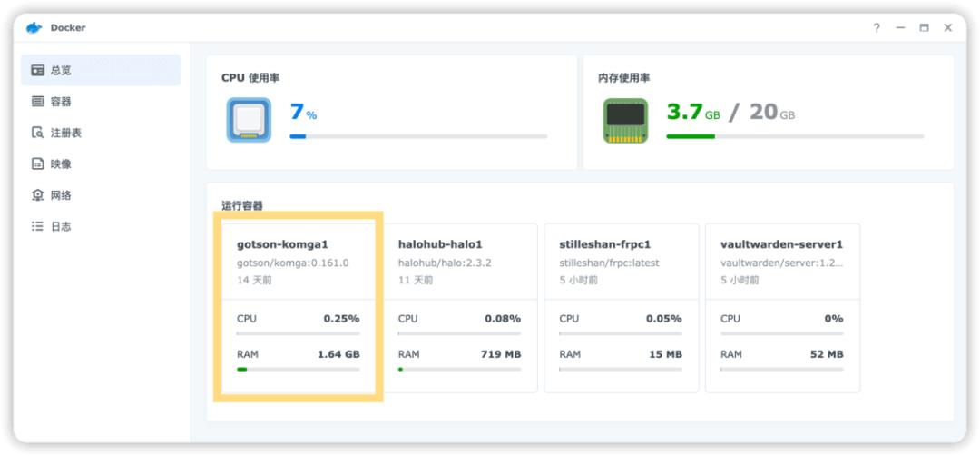Click the 总览 overview sidebar icon
Image resolution: width=980 pixels, height=456 pixels.
click(x=38, y=70)
